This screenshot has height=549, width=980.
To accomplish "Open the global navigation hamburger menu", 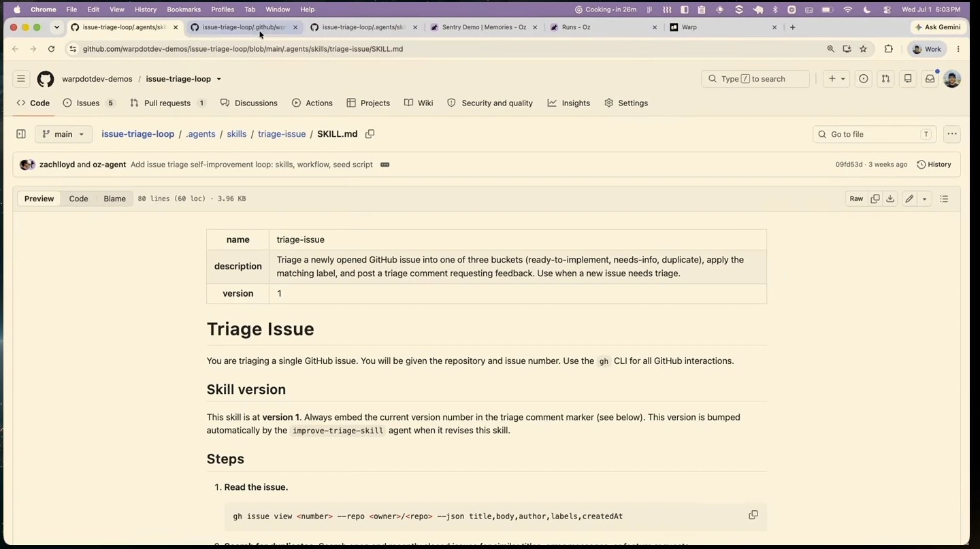I will click(x=21, y=79).
